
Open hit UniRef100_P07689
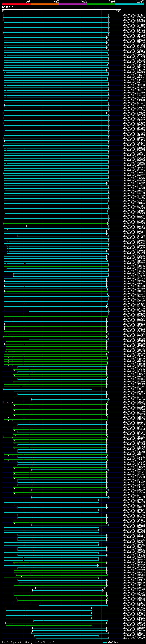[x=134, y=25]
